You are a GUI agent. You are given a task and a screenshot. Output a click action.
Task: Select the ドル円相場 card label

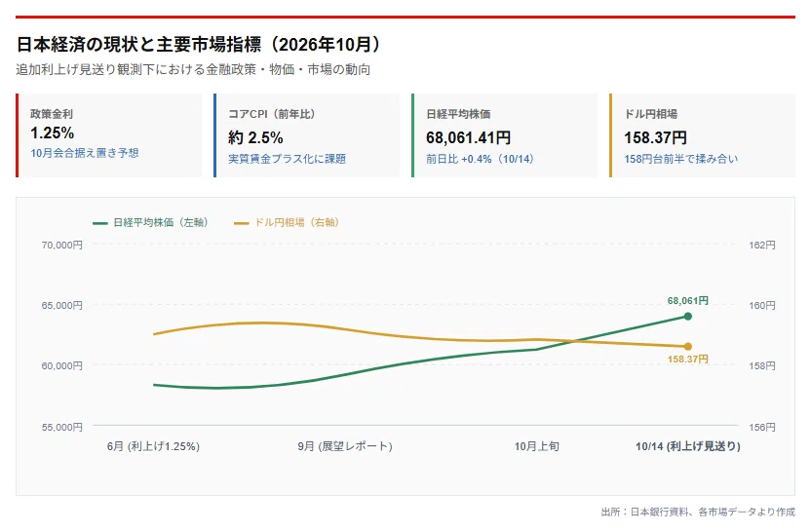click(x=651, y=114)
